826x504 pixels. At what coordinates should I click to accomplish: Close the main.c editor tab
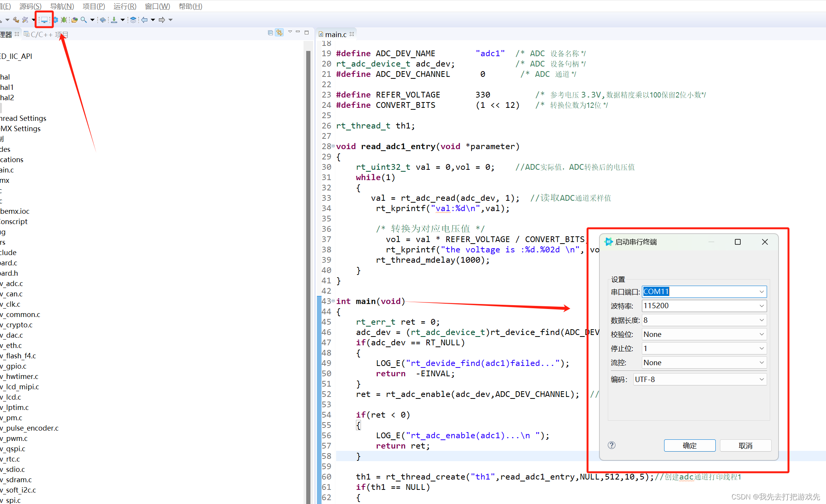click(x=352, y=34)
